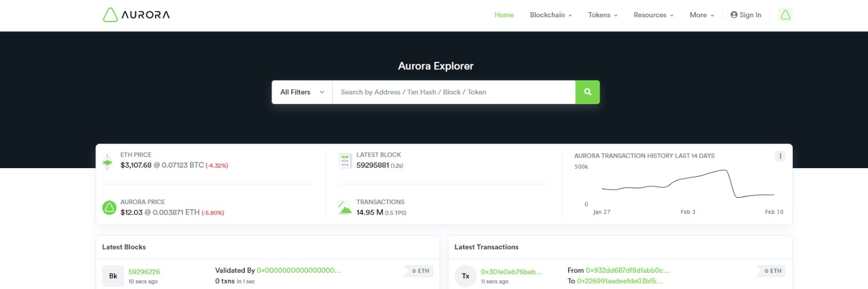Click the 0 ETH badge on block row

pyautogui.click(x=417, y=271)
